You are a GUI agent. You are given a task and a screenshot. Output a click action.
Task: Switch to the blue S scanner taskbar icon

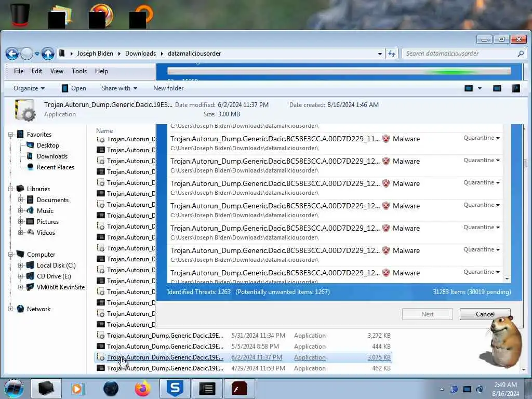pyautogui.click(x=175, y=389)
